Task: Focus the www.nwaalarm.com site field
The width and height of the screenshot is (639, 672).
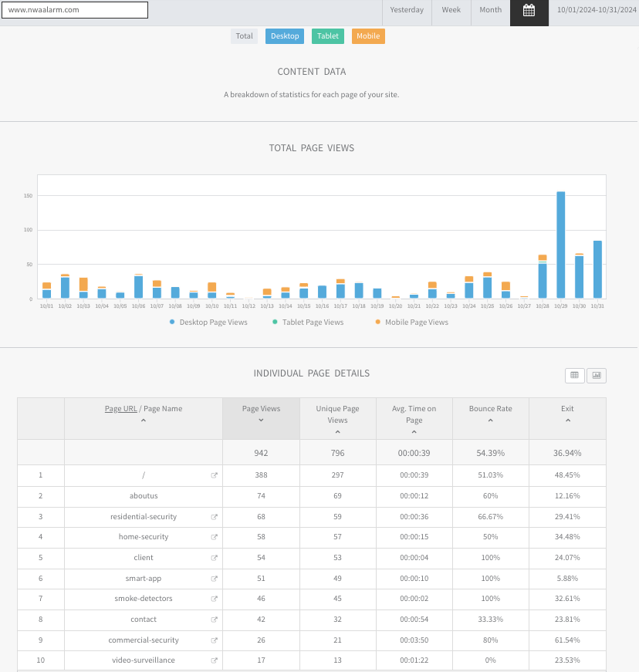Action: coord(75,10)
